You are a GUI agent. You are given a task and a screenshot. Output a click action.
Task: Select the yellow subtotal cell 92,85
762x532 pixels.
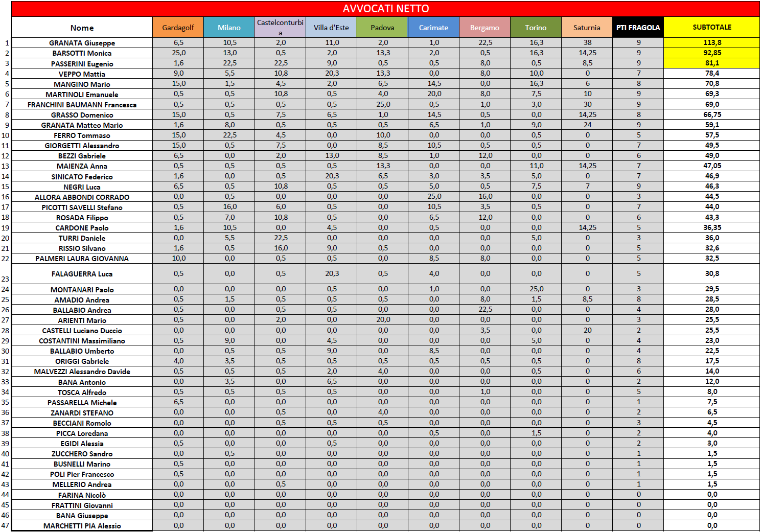pyautogui.click(x=711, y=53)
